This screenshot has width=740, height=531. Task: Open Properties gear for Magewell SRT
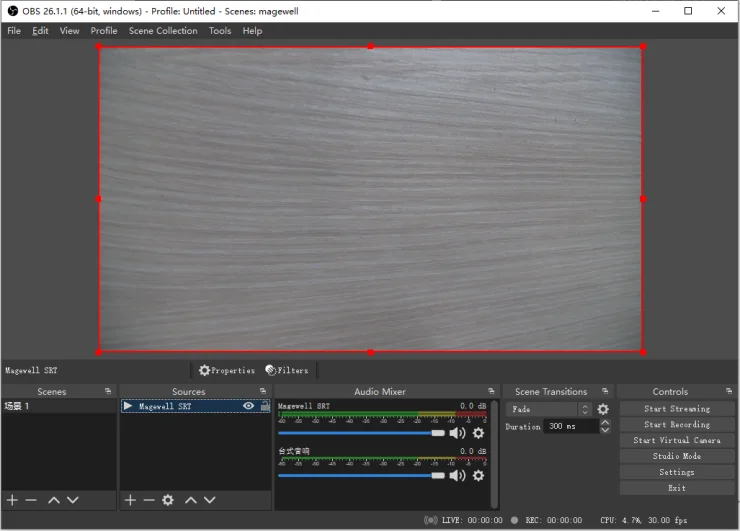[x=227, y=371]
